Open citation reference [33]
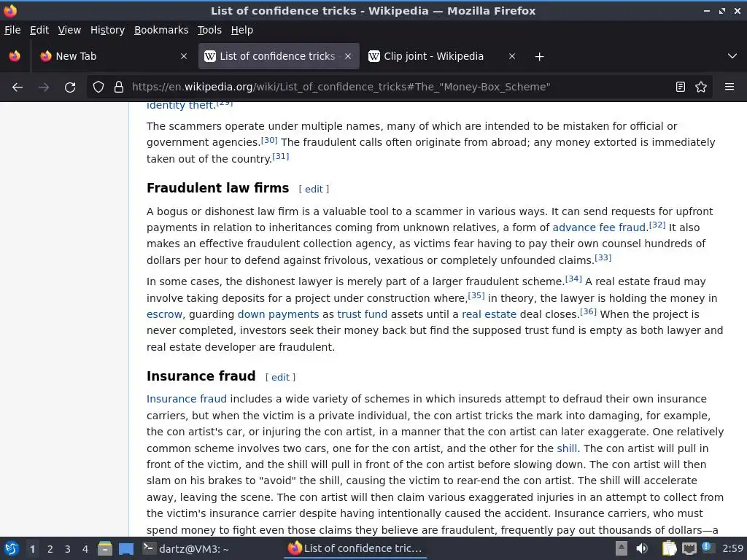 603,257
